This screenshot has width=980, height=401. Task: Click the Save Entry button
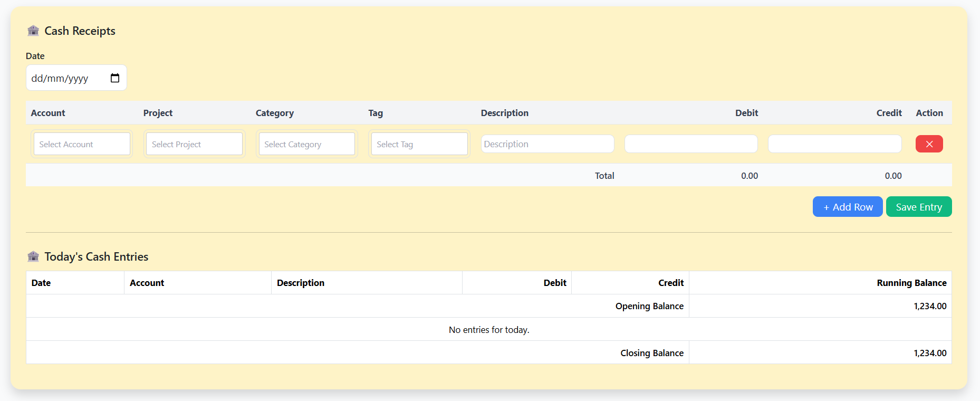click(919, 207)
